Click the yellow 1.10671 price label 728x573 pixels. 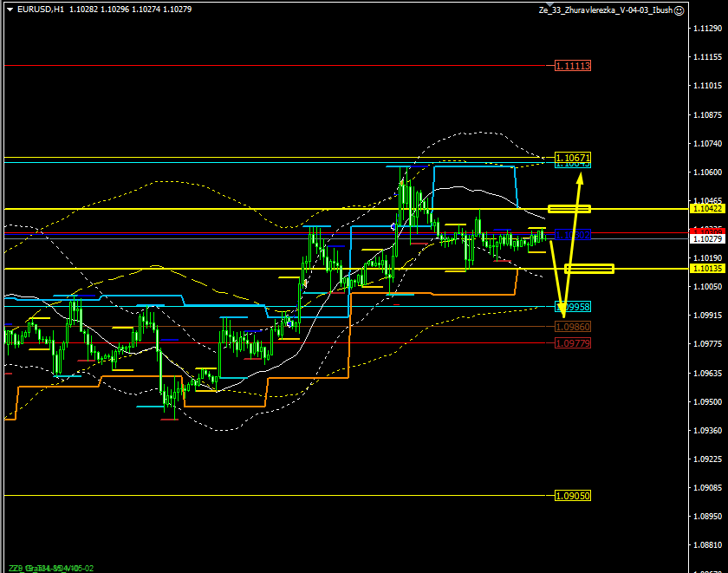pos(573,159)
